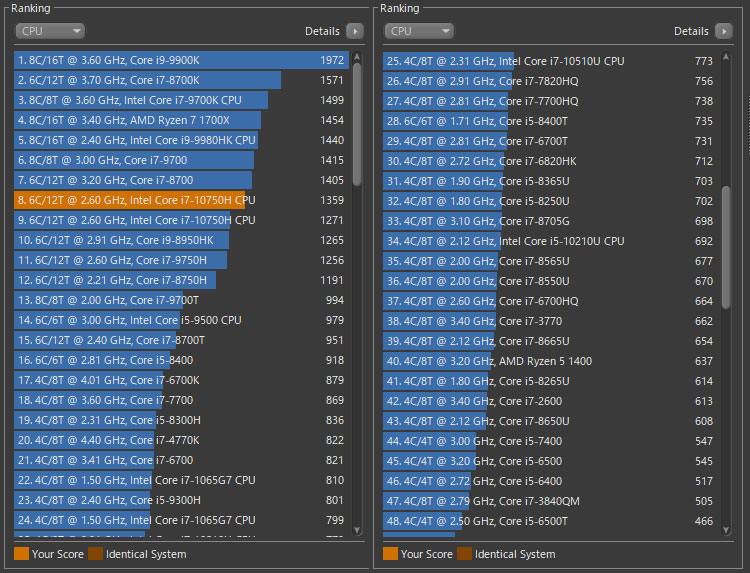The height and width of the screenshot is (573, 750).
Task: Select the Core i7-8650U row
Action: [551, 421]
